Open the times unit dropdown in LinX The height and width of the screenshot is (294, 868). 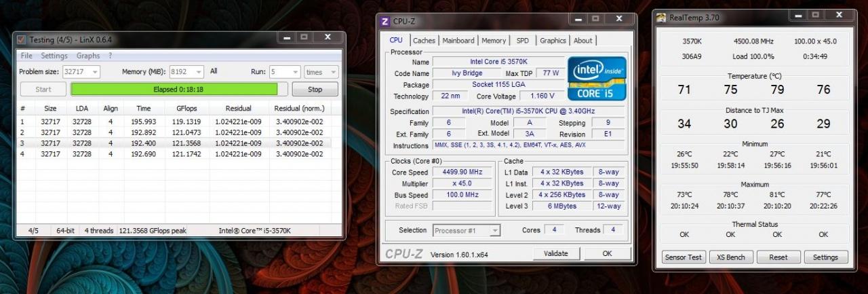point(321,71)
